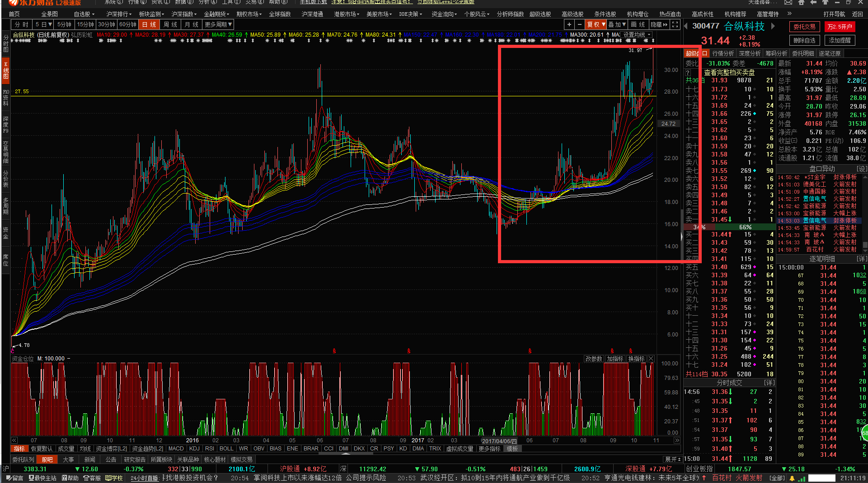Select KDJ indicator tab
Image resolution: width=868 pixels, height=483 pixels.
[194, 449]
